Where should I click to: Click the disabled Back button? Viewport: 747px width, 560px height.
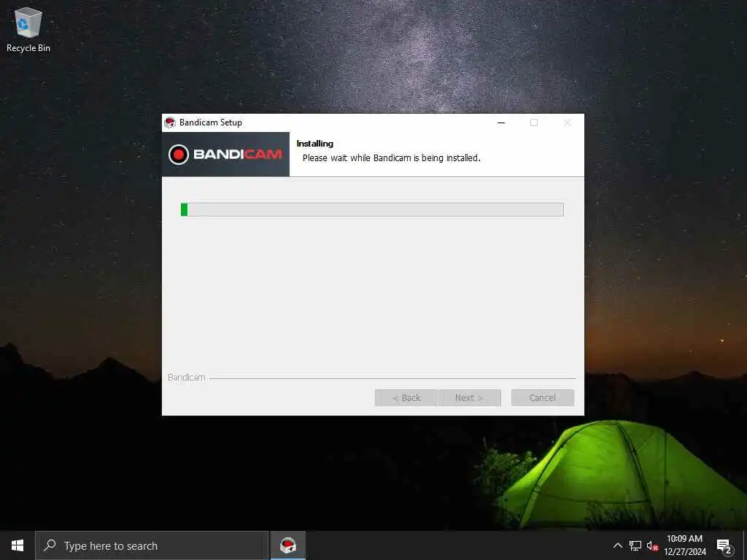(406, 397)
